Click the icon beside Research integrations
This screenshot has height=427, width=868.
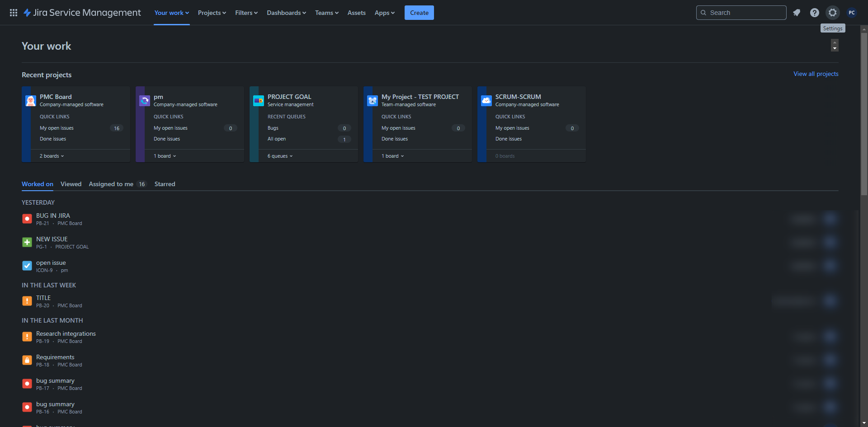click(x=27, y=337)
